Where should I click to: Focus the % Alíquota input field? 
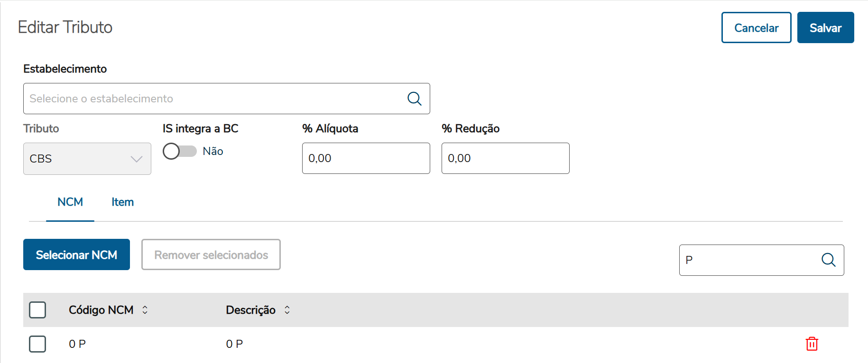tap(366, 158)
